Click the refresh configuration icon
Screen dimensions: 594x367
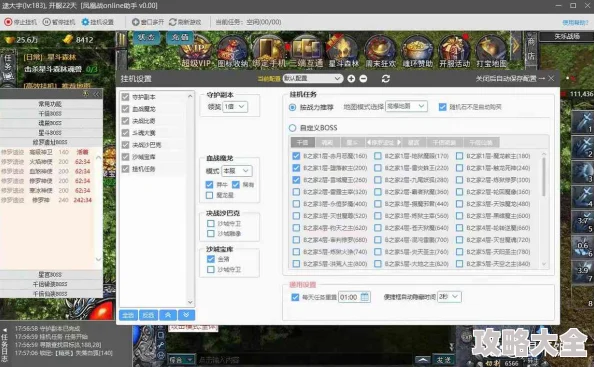[x=386, y=79]
